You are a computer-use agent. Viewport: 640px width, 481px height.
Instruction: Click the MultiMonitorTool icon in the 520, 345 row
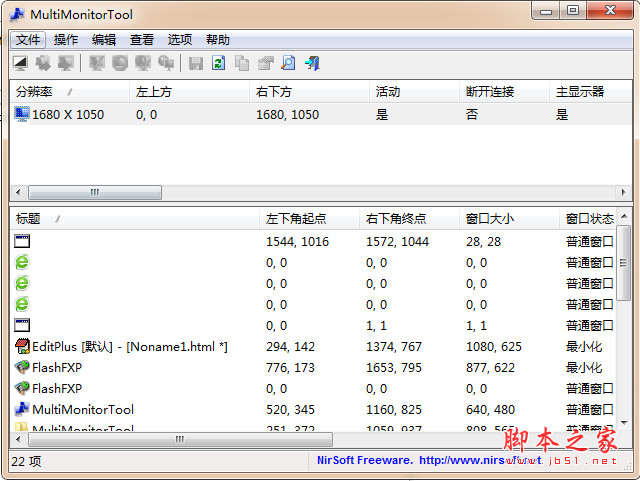pos(22,409)
